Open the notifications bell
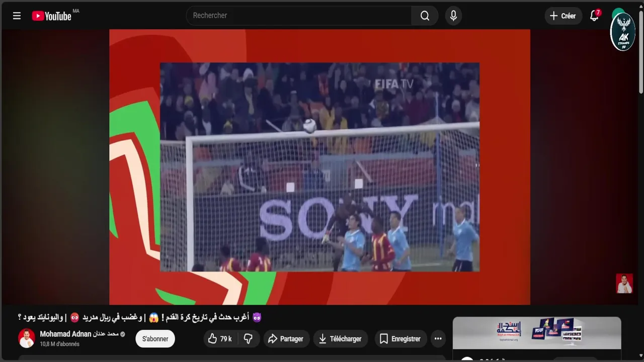Screen dimensions: 644x362 point(594,16)
